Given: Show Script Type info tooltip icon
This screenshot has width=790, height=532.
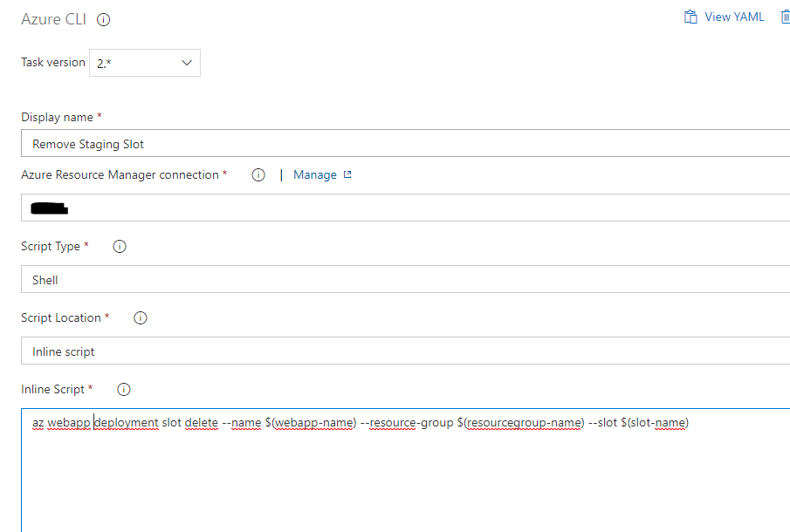Looking at the screenshot, I should [x=120, y=247].
